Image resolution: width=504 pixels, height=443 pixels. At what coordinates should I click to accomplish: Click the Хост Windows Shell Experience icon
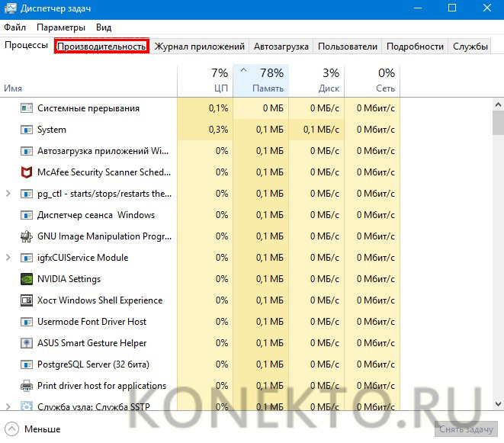pos(27,300)
